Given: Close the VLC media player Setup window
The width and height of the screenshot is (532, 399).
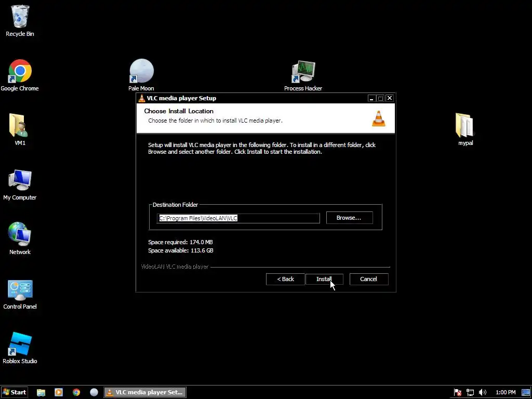Looking at the screenshot, I should point(390,98).
